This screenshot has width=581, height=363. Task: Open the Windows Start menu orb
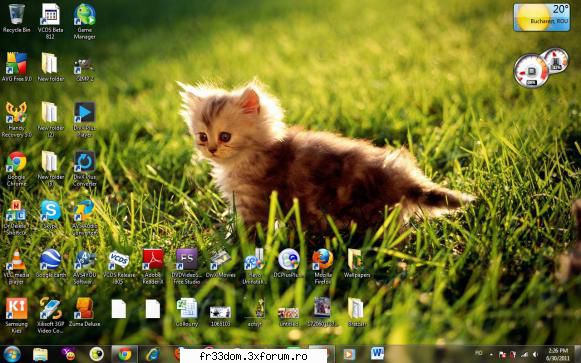point(12,354)
